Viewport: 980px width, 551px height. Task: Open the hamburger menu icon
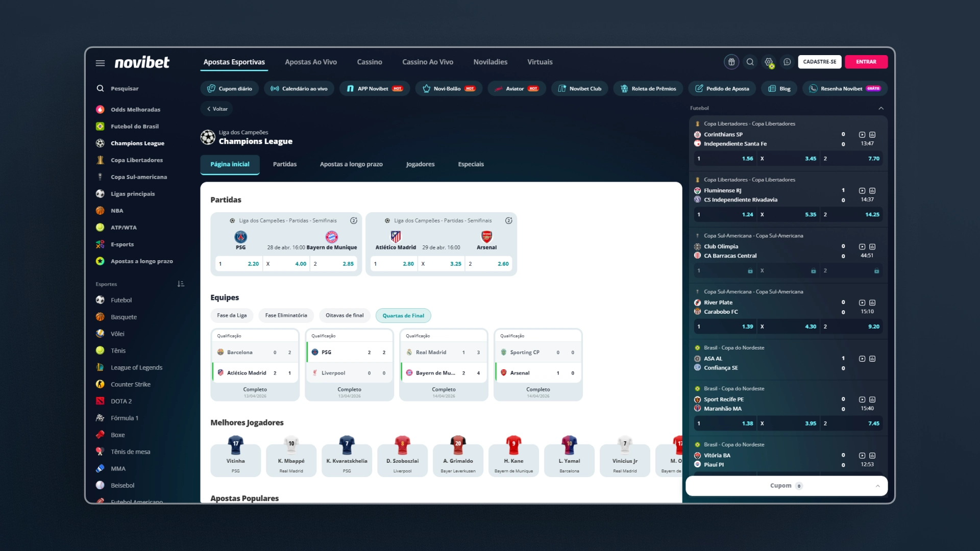pyautogui.click(x=100, y=63)
